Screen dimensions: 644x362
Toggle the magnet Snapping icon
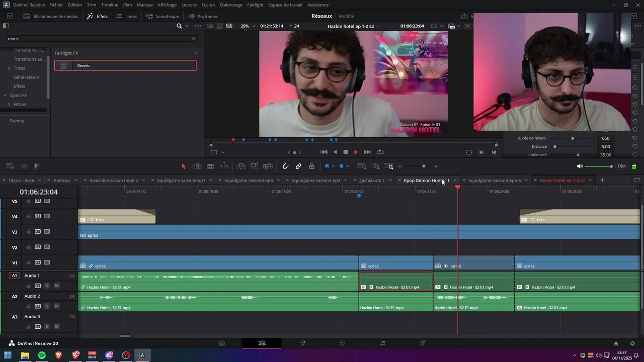pos(285,166)
